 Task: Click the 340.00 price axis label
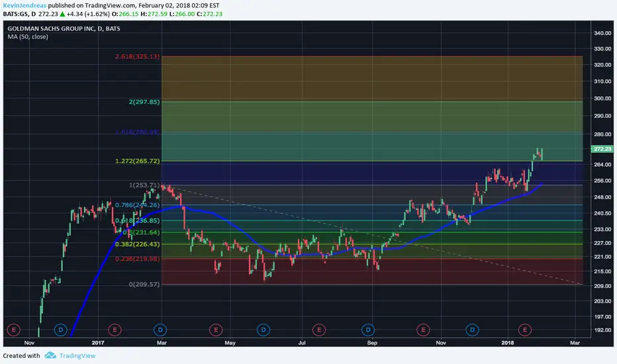[x=602, y=33]
